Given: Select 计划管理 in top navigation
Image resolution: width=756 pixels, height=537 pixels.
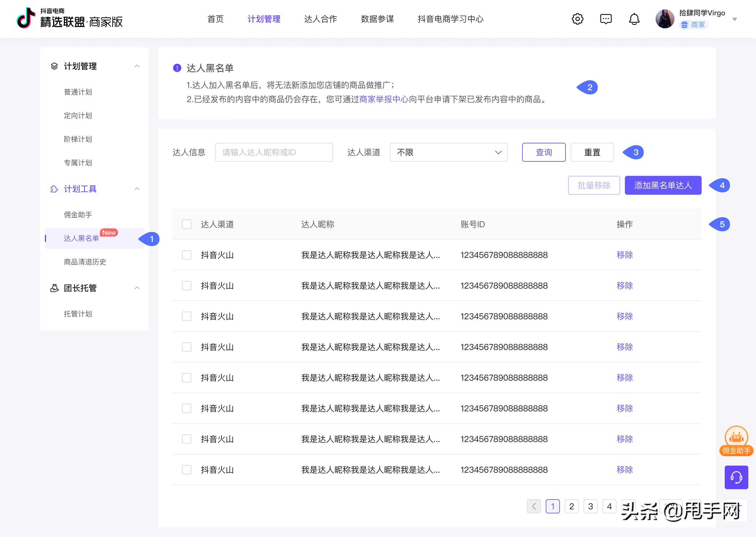Looking at the screenshot, I should coord(264,19).
